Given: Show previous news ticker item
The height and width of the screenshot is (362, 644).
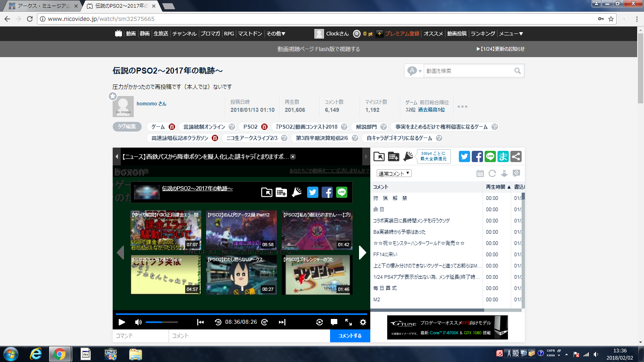Looking at the screenshot, I should coord(117,156).
